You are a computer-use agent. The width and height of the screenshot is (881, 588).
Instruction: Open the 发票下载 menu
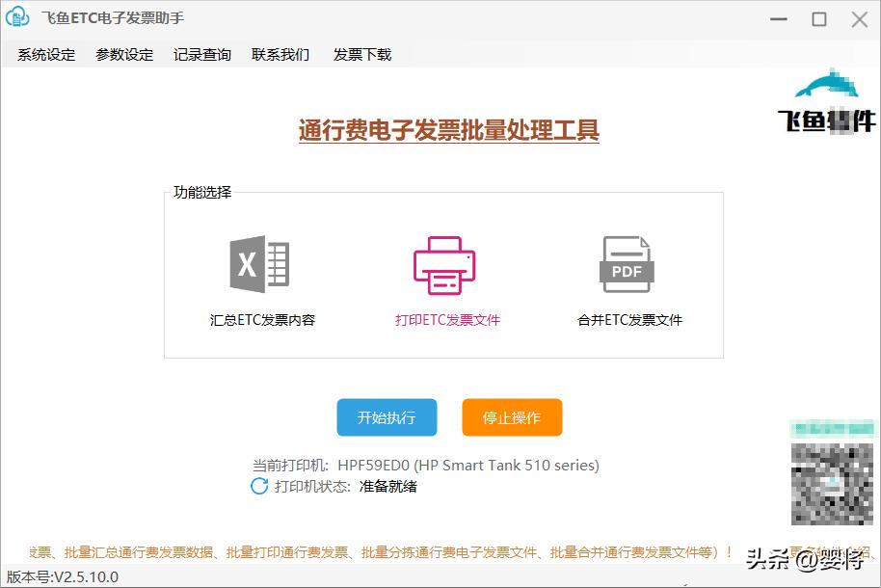pos(361,54)
